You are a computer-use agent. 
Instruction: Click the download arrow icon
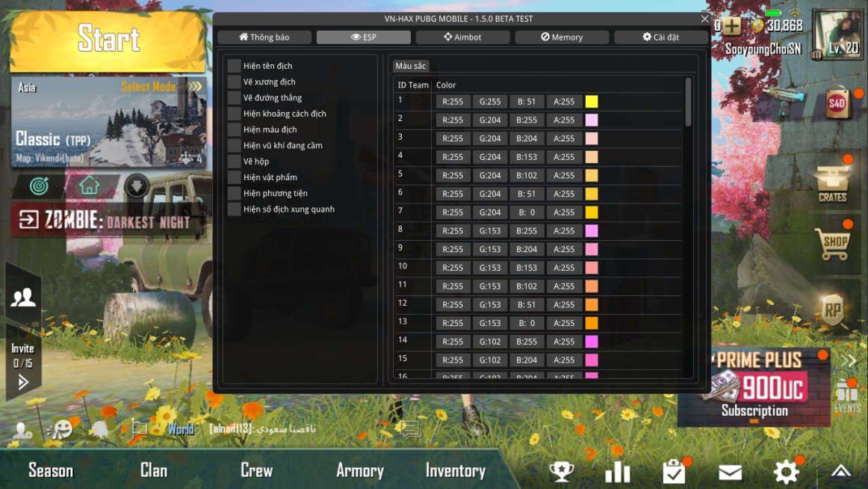pos(137,185)
